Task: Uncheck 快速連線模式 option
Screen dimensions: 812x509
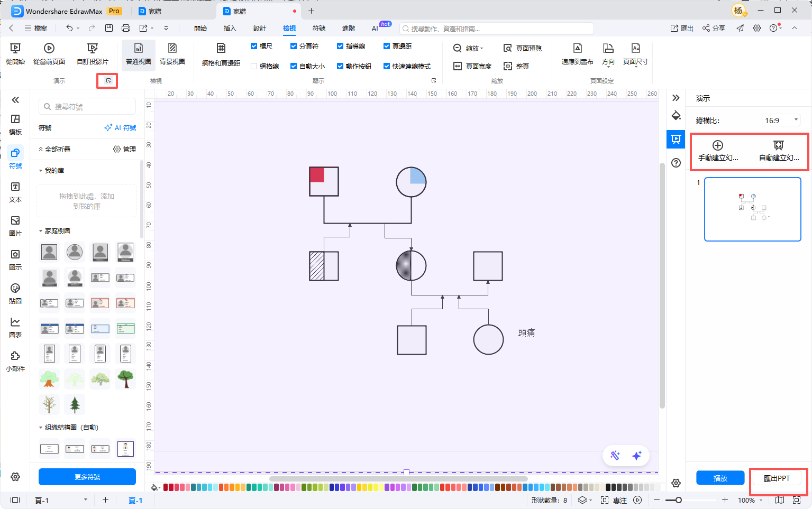Action: tap(387, 67)
